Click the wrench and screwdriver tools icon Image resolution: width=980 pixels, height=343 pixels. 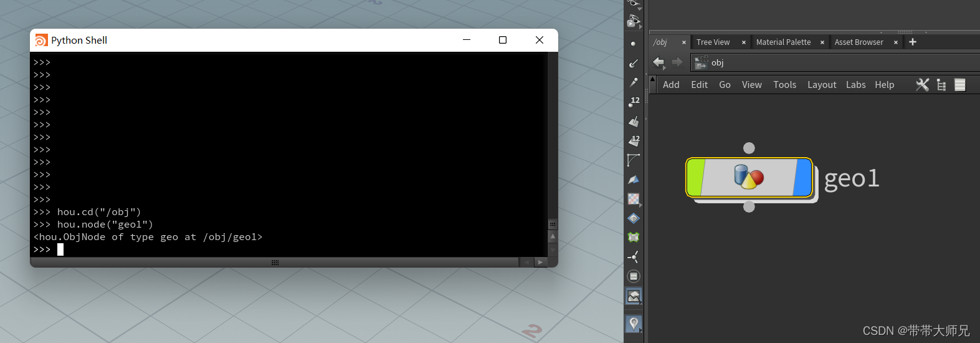click(923, 85)
